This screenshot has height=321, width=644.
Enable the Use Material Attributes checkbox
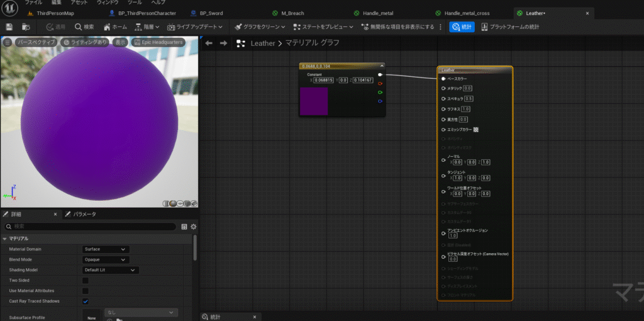point(86,291)
